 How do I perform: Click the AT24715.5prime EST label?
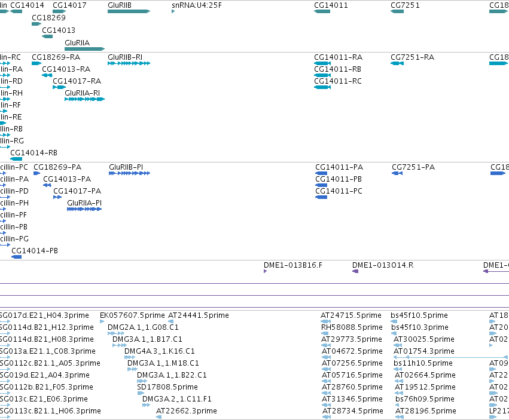coord(351,315)
